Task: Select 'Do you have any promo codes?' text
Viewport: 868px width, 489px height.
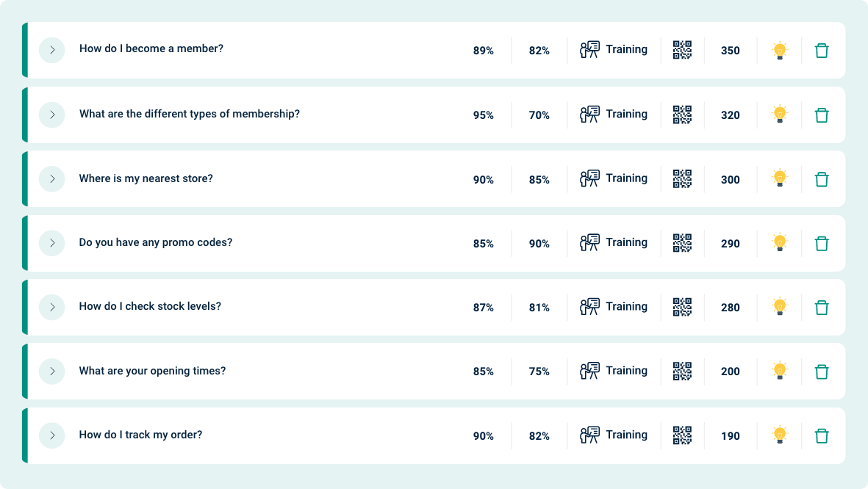Action: 156,242
